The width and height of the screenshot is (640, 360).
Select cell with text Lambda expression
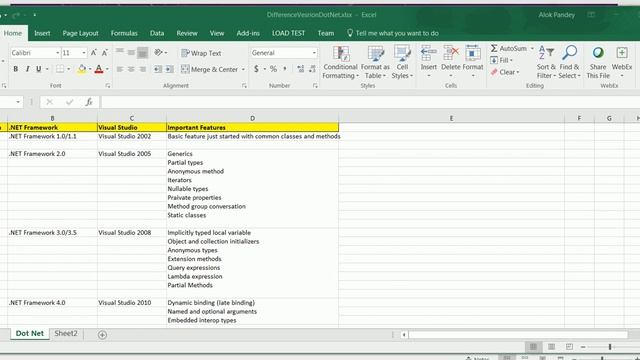point(252,276)
